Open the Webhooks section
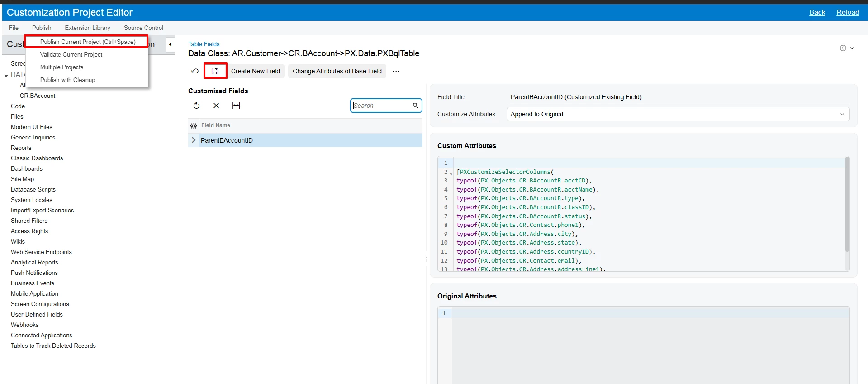Image resolution: width=868 pixels, height=384 pixels. click(24, 325)
